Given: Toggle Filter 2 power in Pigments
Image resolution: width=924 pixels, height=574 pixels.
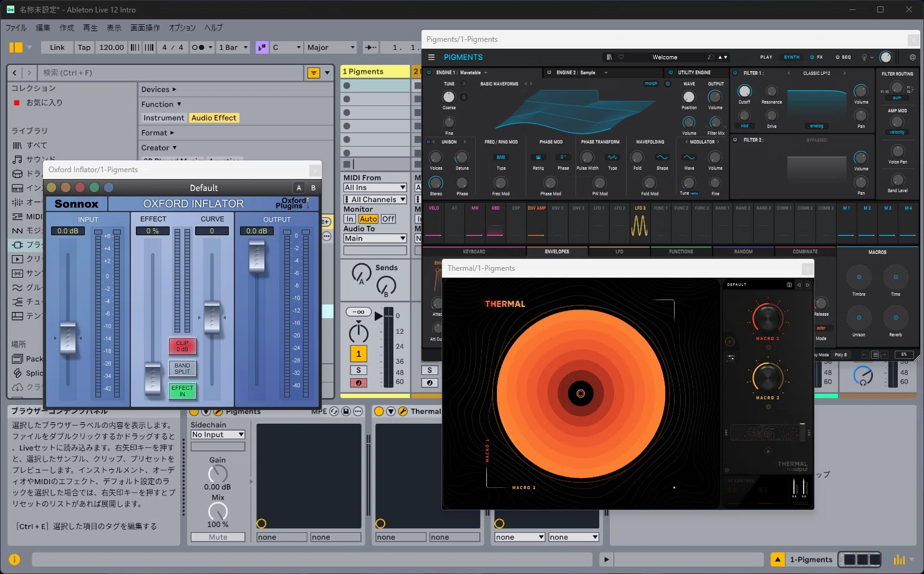Looking at the screenshot, I should click(x=735, y=140).
